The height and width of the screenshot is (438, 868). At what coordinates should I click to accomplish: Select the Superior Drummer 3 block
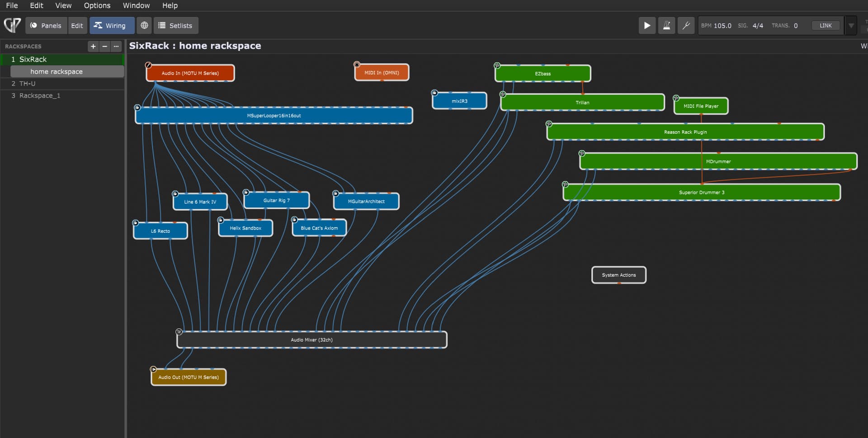[702, 192]
